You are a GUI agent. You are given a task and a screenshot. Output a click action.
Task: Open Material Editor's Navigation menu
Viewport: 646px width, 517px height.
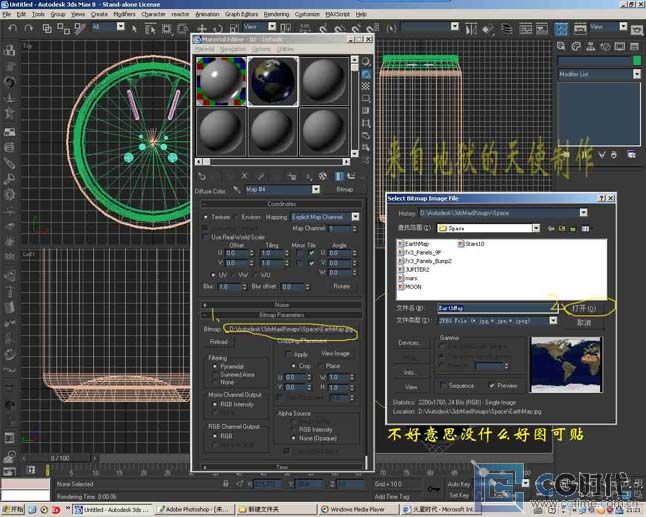click(x=233, y=49)
